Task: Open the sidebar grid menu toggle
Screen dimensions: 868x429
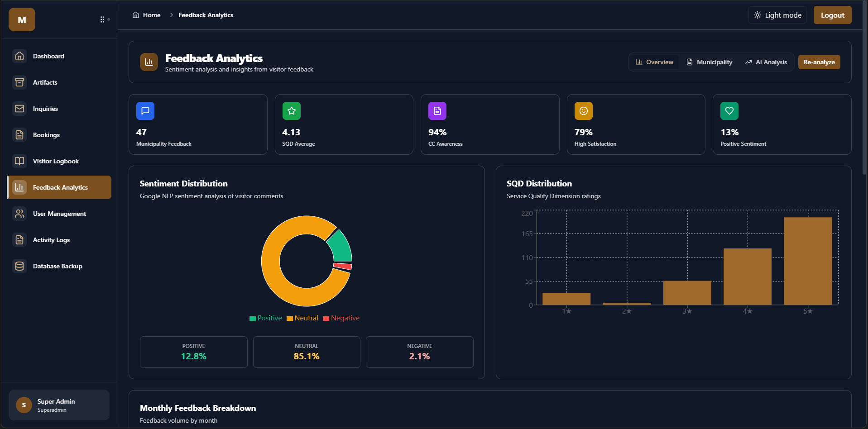Action: coord(103,19)
